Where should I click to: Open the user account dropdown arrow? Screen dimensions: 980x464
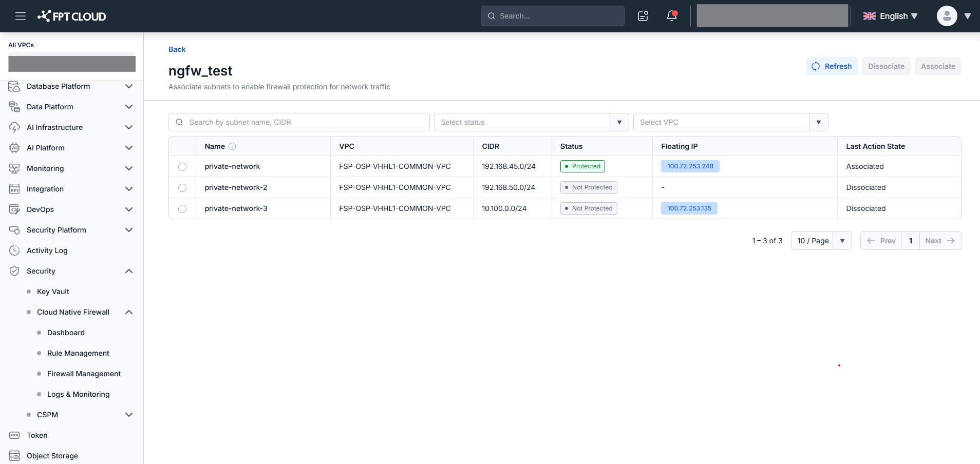coord(968,16)
